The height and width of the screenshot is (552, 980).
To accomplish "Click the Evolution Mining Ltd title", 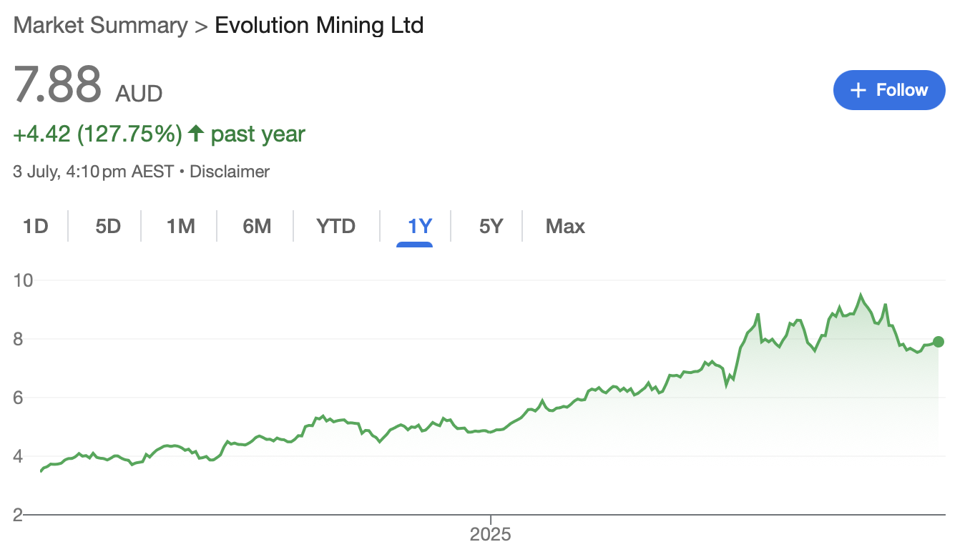I will pos(319,26).
